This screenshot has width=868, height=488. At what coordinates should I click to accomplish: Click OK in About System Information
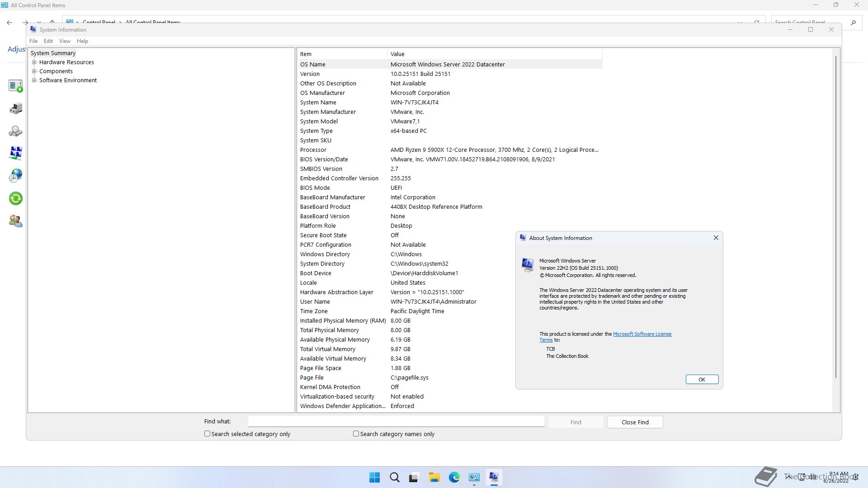coord(702,379)
